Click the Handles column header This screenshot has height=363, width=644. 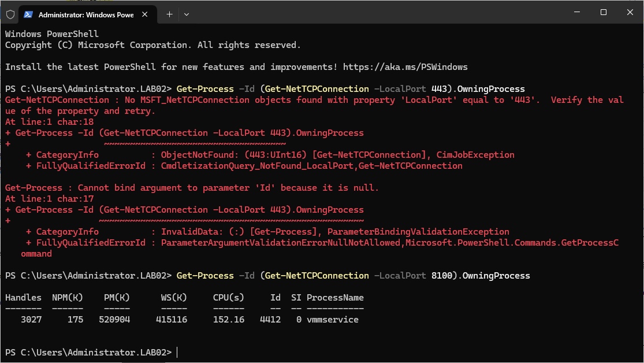click(23, 298)
